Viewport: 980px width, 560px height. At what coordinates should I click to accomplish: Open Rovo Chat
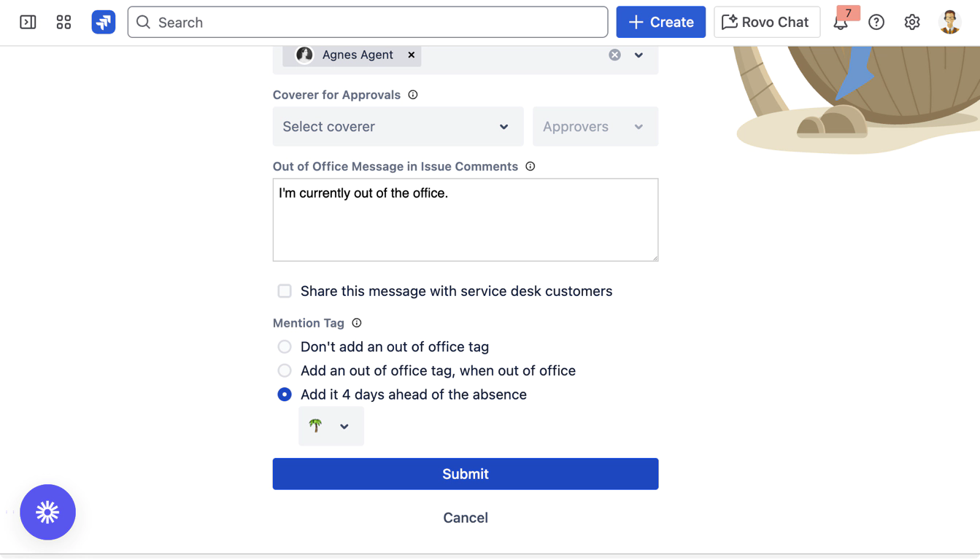pyautogui.click(x=766, y=22)
